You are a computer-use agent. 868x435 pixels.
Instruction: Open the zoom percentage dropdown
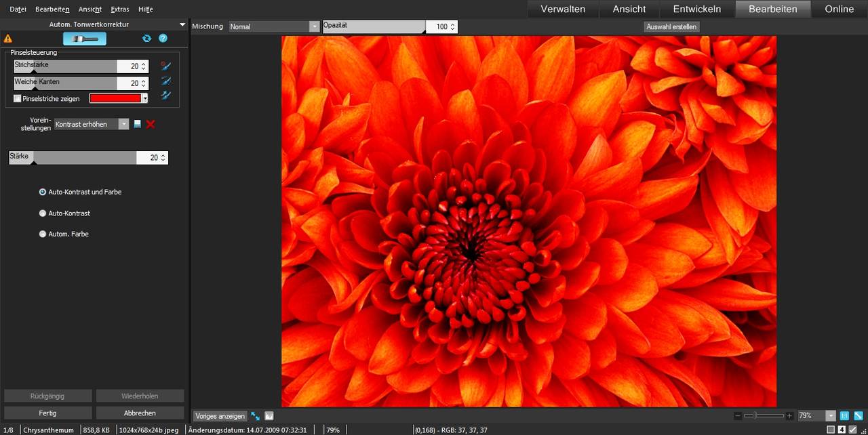831,415
